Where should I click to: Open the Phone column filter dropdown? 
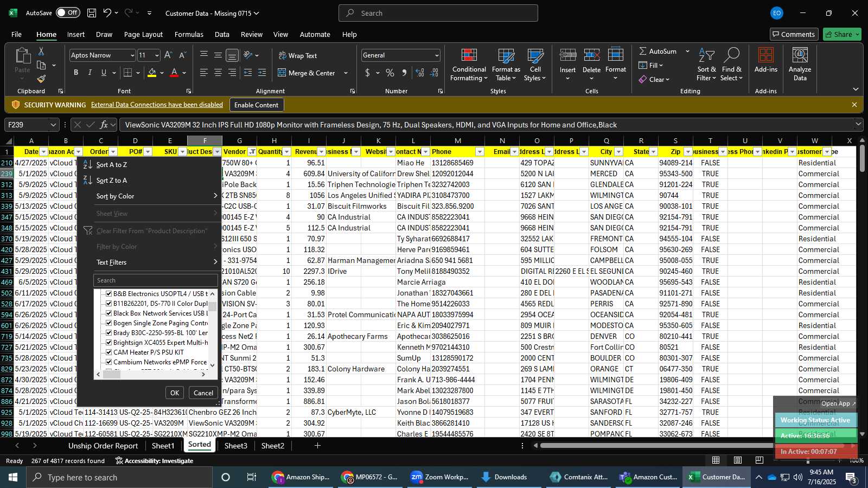click(480, 152)
